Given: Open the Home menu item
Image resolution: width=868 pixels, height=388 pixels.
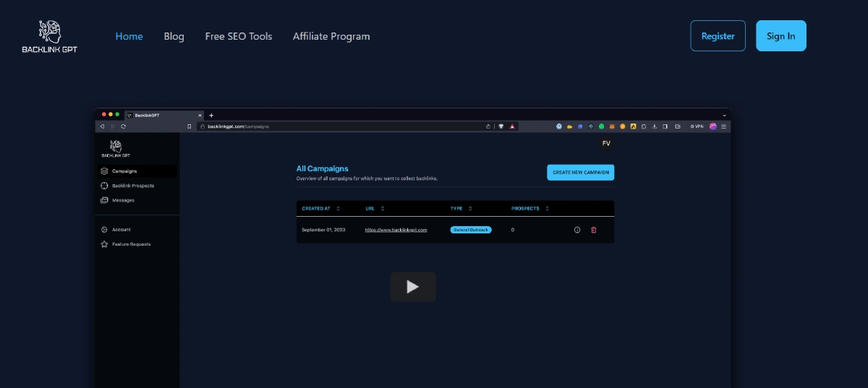Looking at the screenshot, I should [x=129, y=36].
